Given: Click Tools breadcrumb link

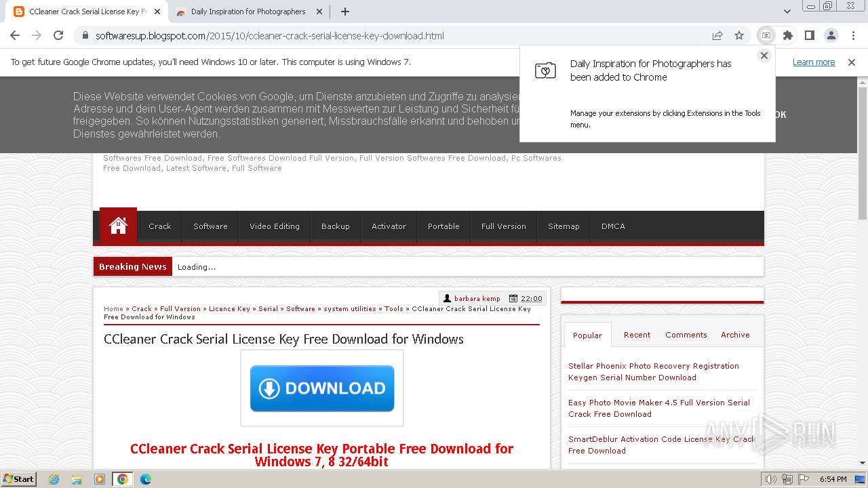Looking at the screenshot, I should pyautogui.click(x=394, y=309).
